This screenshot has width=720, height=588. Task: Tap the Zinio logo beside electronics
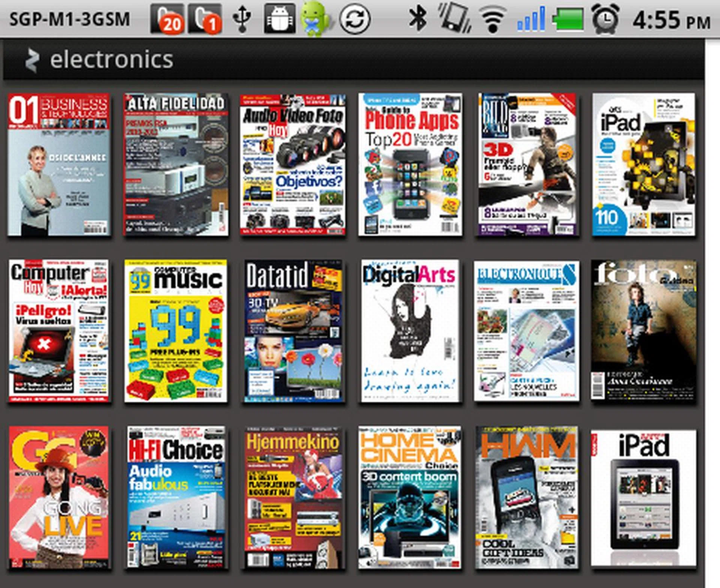[x=32, y=60]
